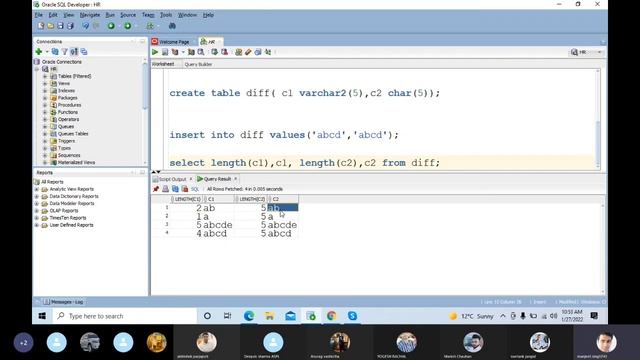Click the Clear eraser icon in worksheet toolbar

248,52
